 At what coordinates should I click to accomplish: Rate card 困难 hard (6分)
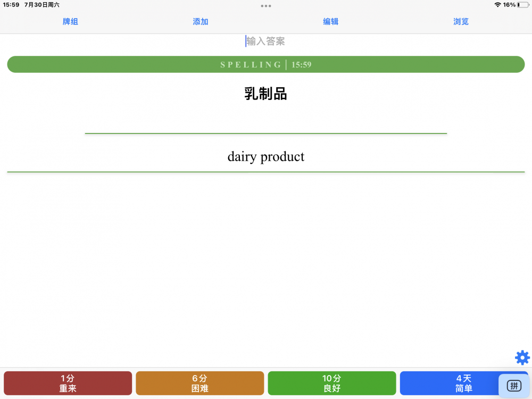(x=200, y=383)
